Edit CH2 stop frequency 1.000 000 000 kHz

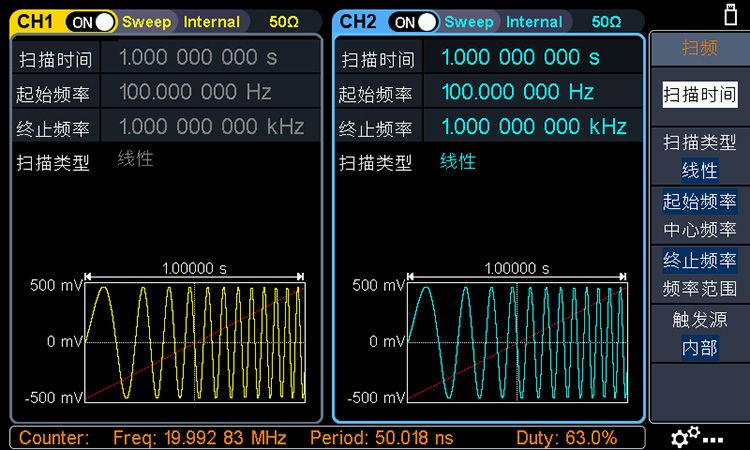point(534,126)
